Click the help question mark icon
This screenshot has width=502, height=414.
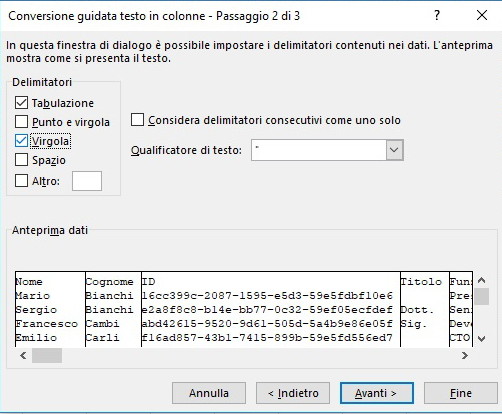437,15
